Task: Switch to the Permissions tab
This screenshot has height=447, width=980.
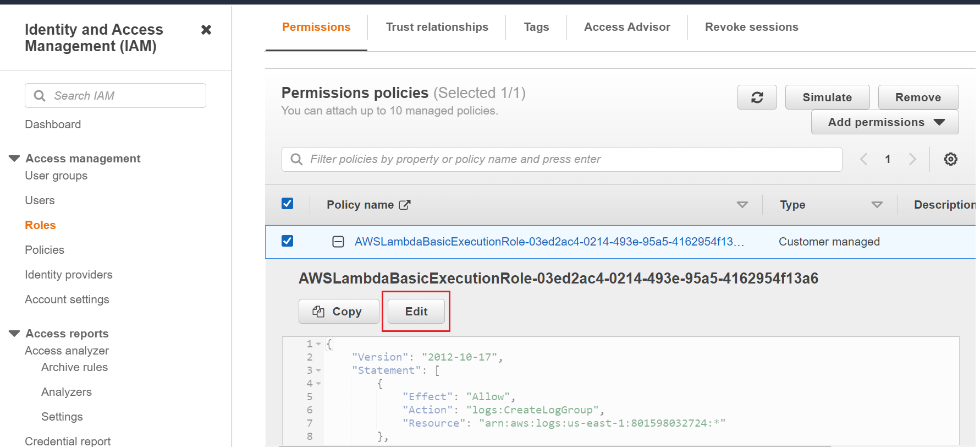Action: click(x=316, y=27)
